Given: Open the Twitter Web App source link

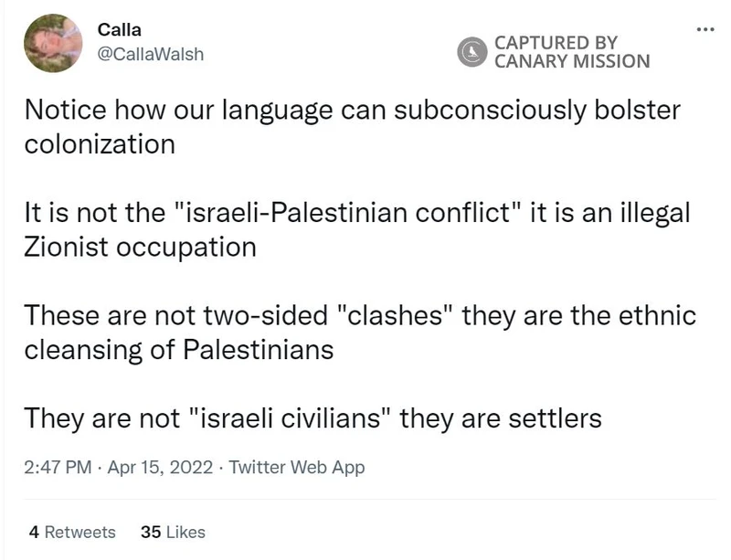Looking at the screenshot, I should 296,468.
